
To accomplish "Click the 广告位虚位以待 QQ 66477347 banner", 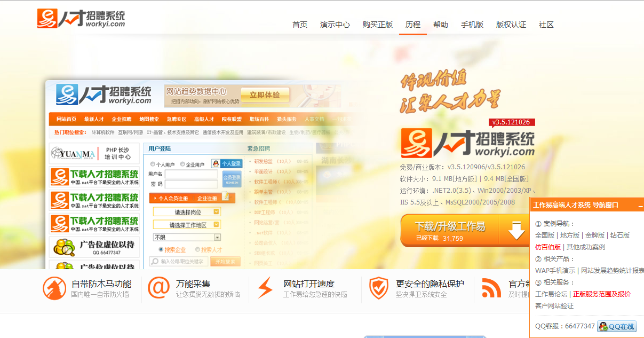I will (94, 248).
